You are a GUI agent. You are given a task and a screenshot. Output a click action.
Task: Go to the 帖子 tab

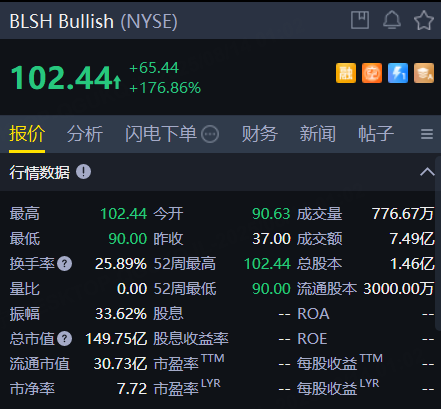point(376,134)
